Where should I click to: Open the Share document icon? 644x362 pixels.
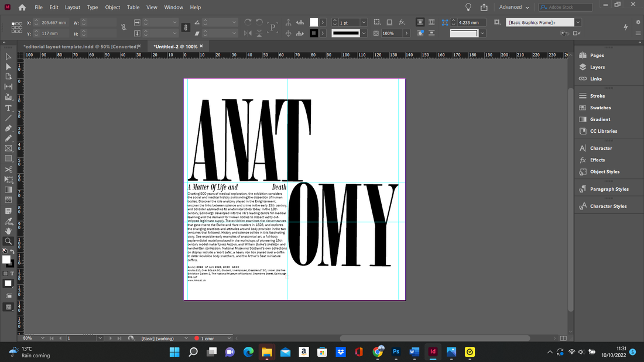click(484, 8)
